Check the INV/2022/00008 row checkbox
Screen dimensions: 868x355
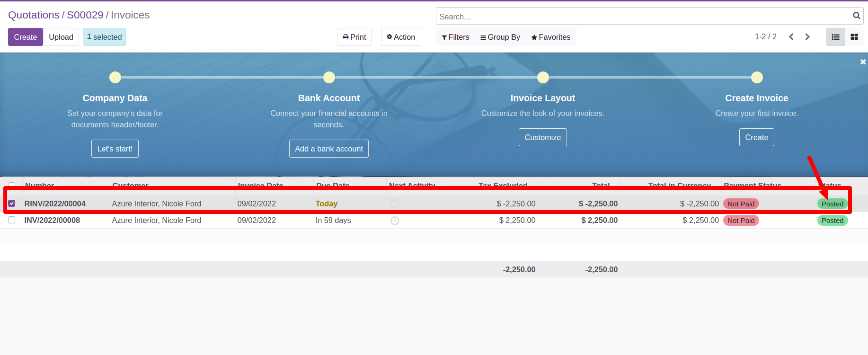tap(12, 220)
